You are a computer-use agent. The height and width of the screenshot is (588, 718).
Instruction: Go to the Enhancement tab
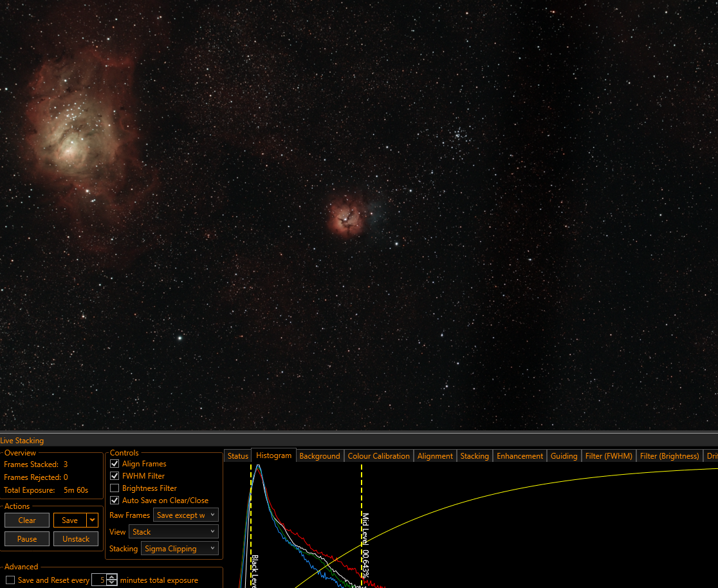click(x=520, y=456)
